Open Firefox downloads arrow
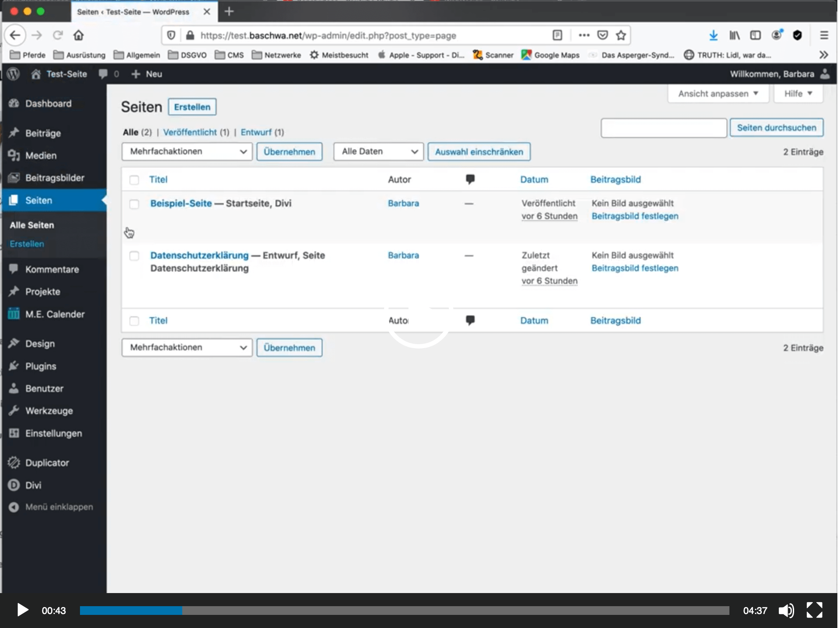 tap(713, 35)
